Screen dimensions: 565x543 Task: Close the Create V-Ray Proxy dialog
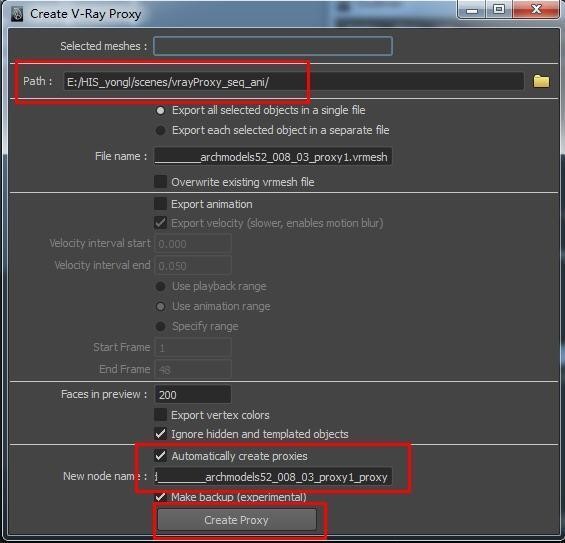[x=536, y=9]
